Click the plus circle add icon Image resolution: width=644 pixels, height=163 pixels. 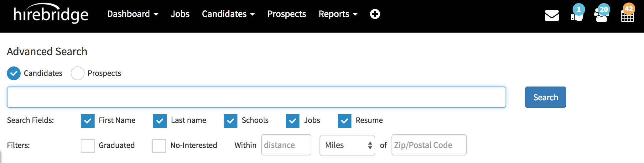click(x=375, y=14)
